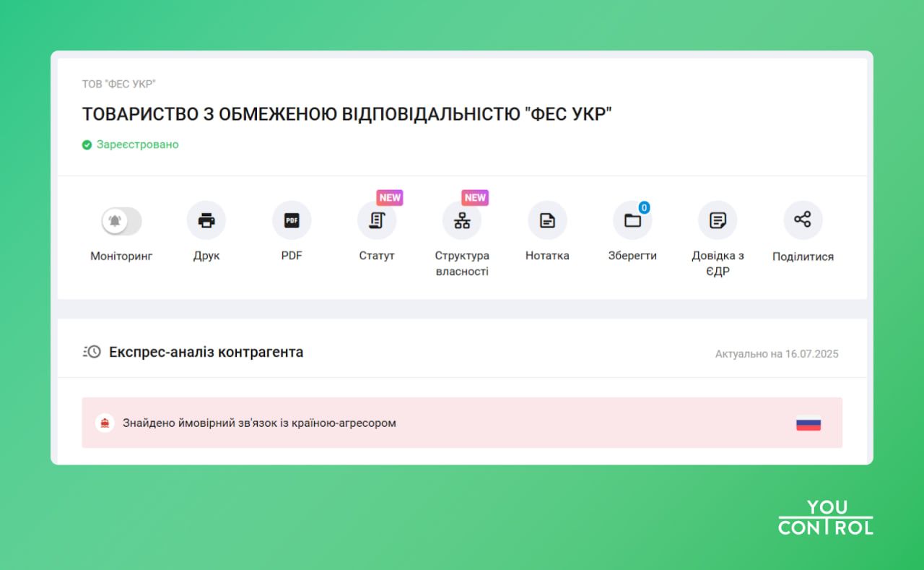Create a note via Нотатка icon
Viewport: 924px width, 570px height.
pyautogui.click(x=547, y=220)
